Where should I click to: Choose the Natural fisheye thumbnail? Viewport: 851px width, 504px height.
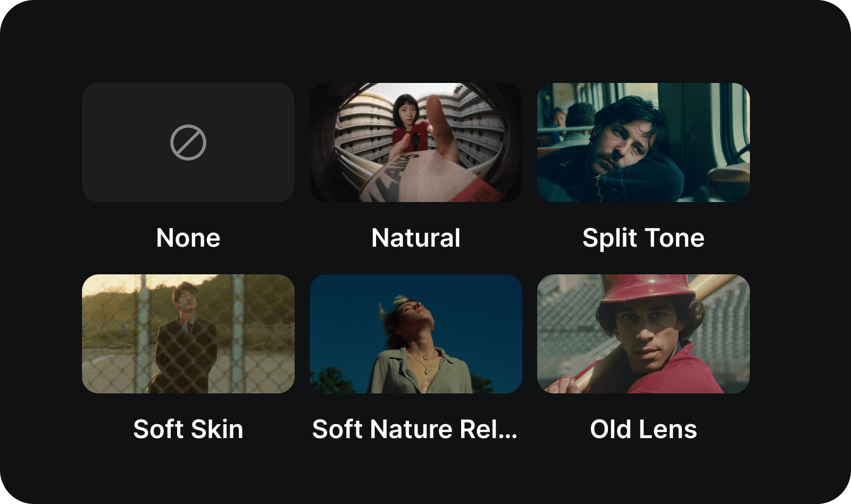pos(416,142)
